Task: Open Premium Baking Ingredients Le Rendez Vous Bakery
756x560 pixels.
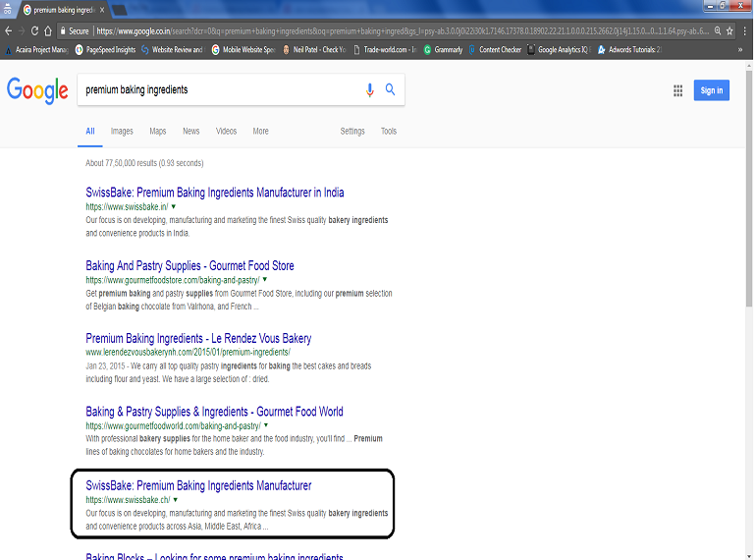Action: coord(198,339)
